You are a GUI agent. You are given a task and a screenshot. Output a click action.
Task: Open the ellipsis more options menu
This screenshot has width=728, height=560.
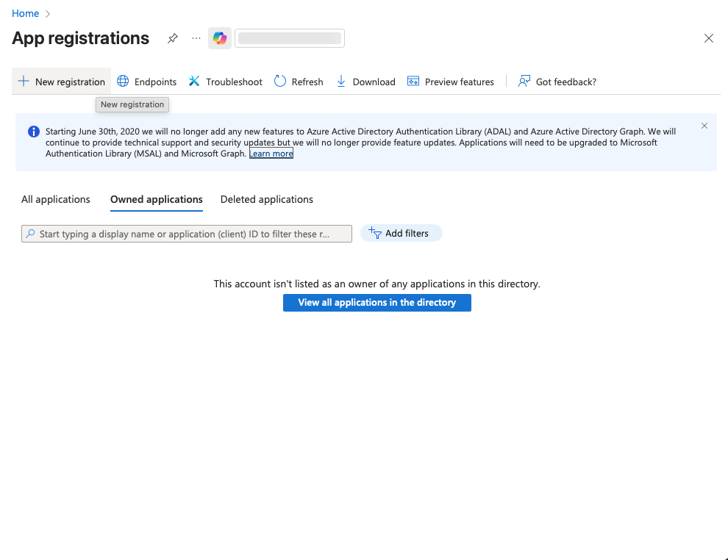click(196, 38)
